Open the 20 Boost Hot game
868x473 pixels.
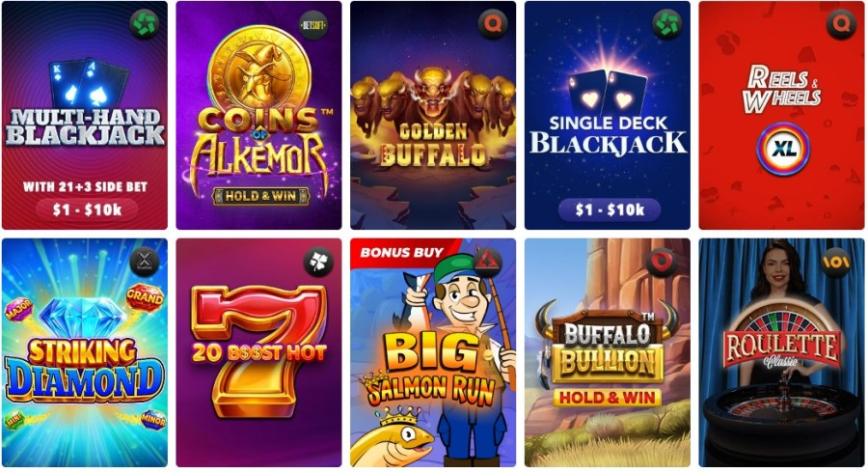coord(258,352)
